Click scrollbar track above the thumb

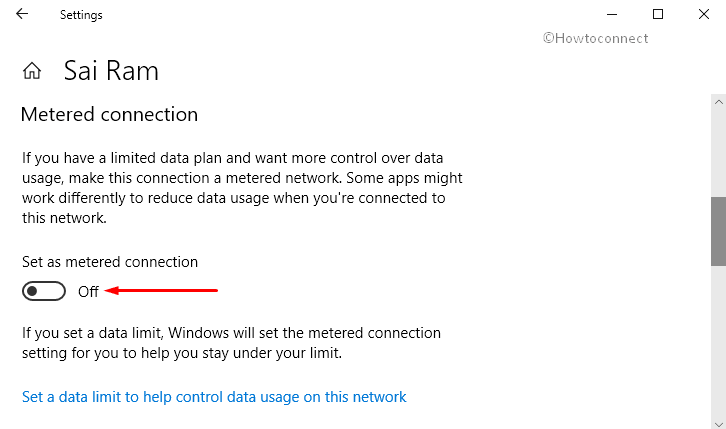pyautogui.click(x=719, y=153)
